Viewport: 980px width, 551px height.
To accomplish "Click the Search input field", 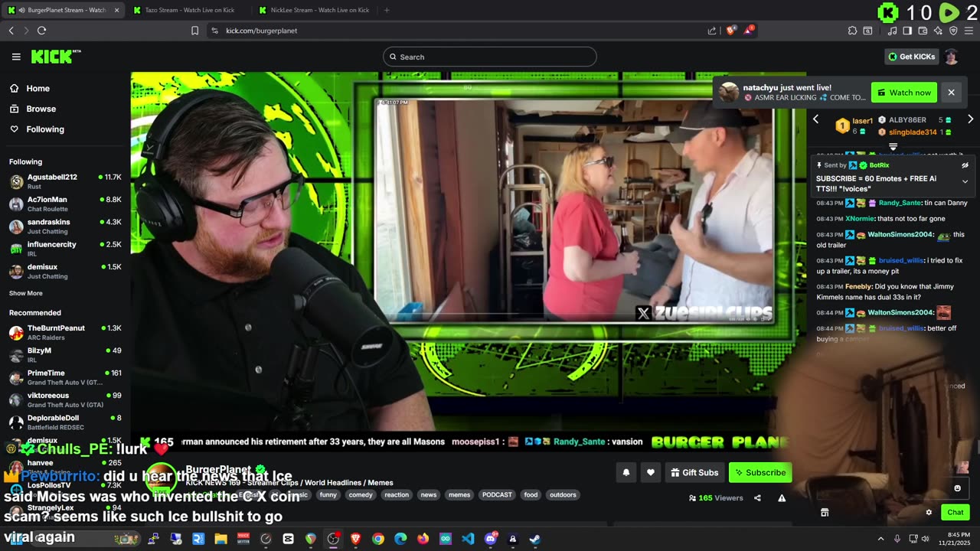I will [x=490, y=57].
